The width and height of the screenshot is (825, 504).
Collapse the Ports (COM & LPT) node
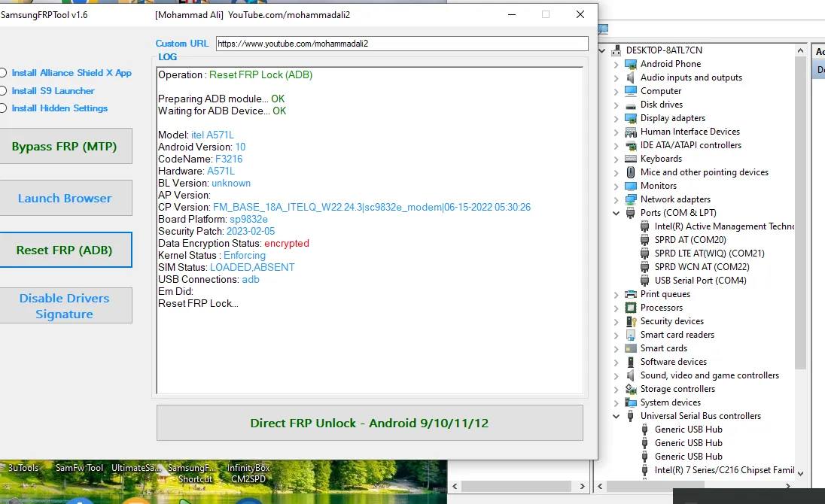point(616,213)
